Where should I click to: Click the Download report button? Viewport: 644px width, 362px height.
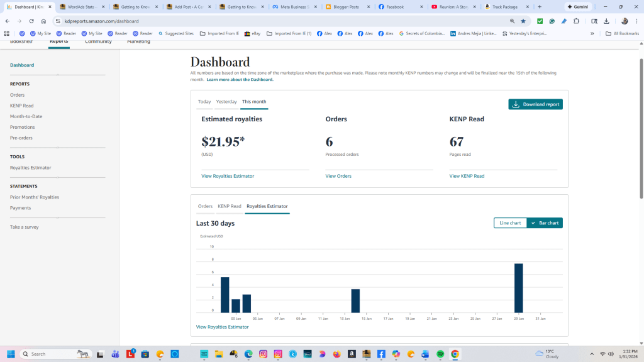point(535,104)
